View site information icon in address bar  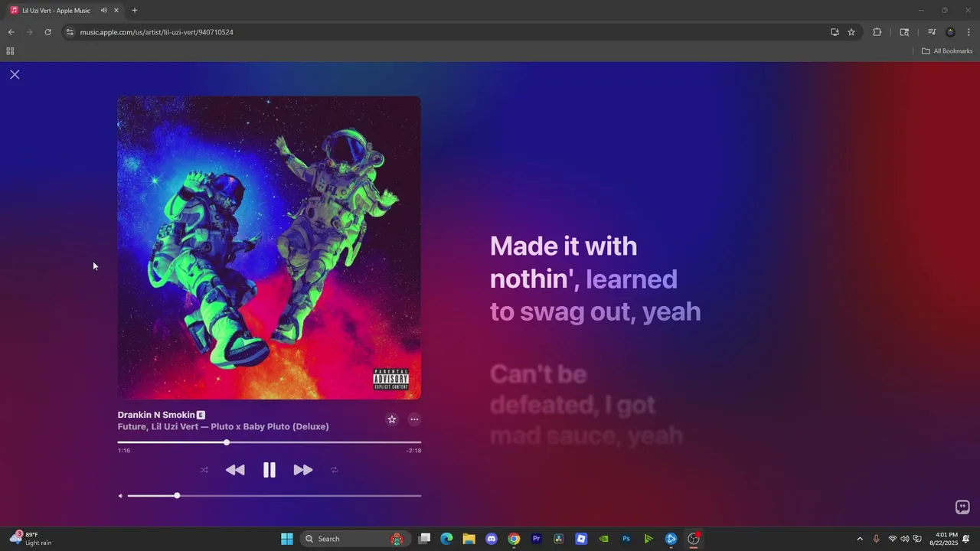click(70, 32)
